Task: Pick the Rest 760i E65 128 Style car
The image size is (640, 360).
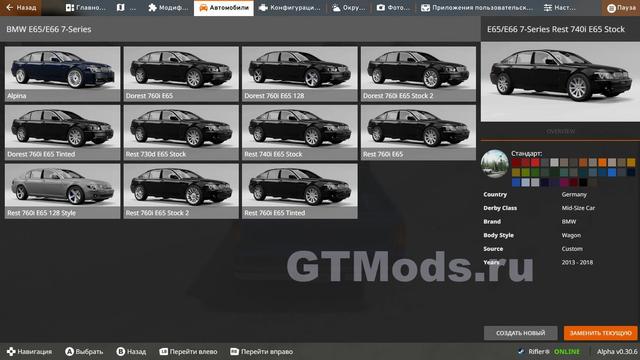Action: (x=62, y=191)
